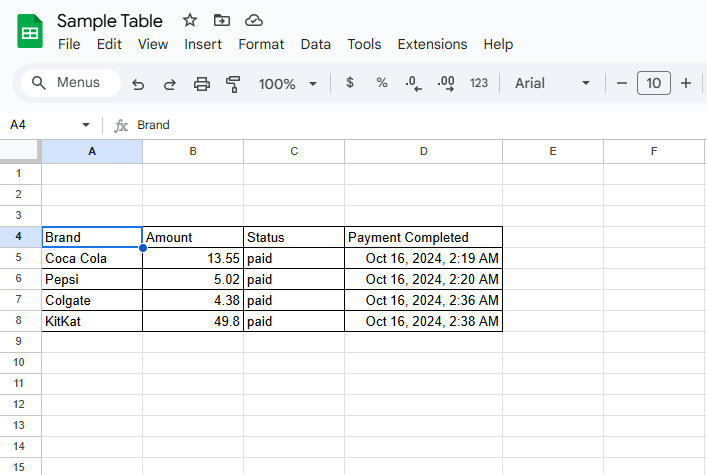Screen dimensions: 707x475
Task: Open the Format menu
Action: [x=261, y=44]
